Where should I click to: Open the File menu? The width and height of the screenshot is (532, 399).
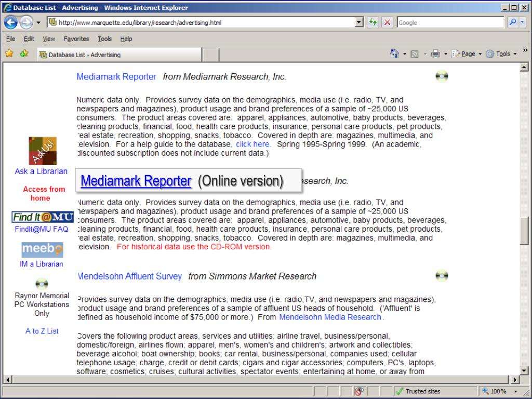coord(10,39)
